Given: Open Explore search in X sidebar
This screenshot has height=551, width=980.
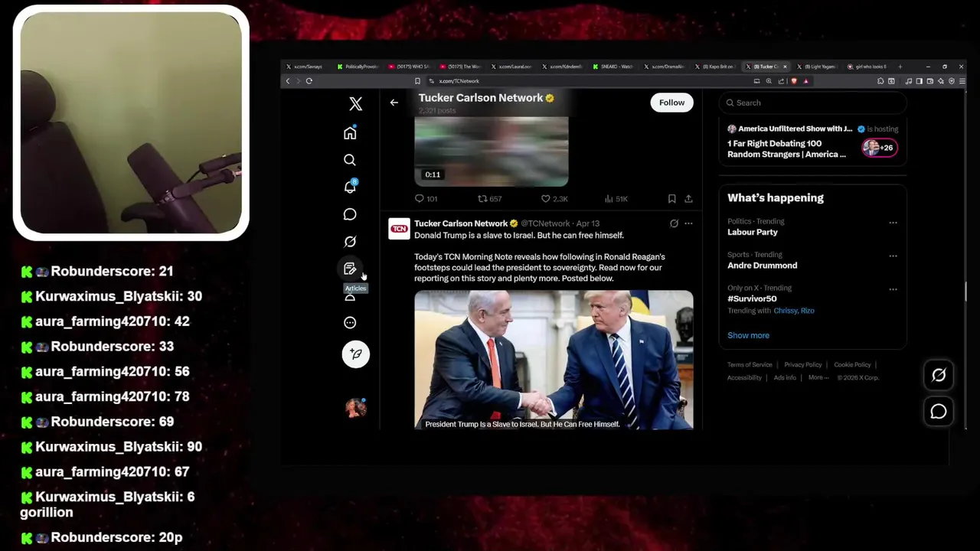Looking at the screenshot, I should point(350,160).
